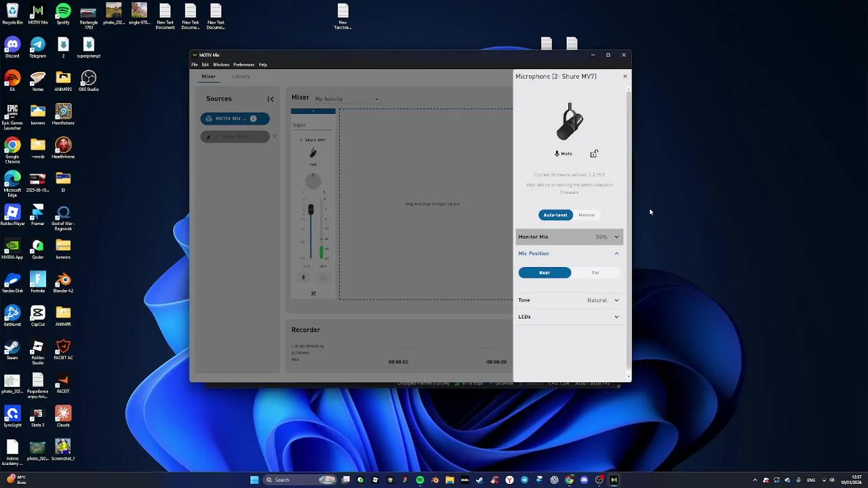Open NVIDIA App desktop shortcut
This screenshot has height=488, width=868.
tap(12, 249)
